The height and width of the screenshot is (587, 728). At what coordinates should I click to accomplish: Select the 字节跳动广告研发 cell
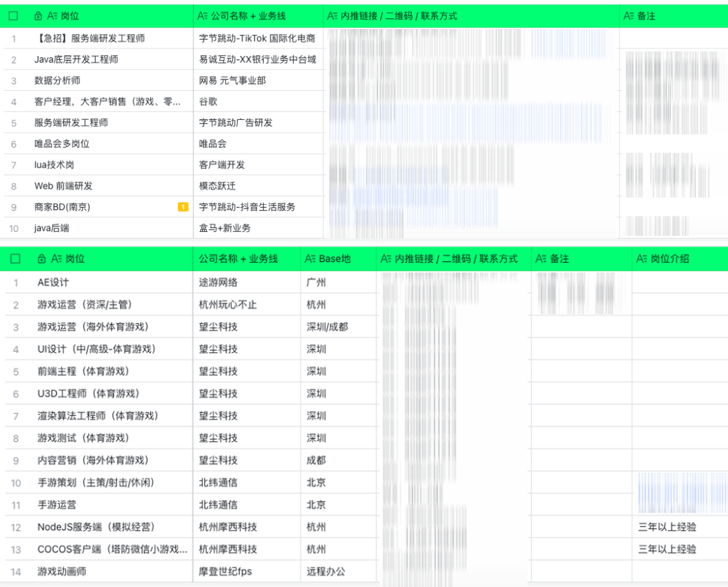pyautogui.click(x=258, y=123)
